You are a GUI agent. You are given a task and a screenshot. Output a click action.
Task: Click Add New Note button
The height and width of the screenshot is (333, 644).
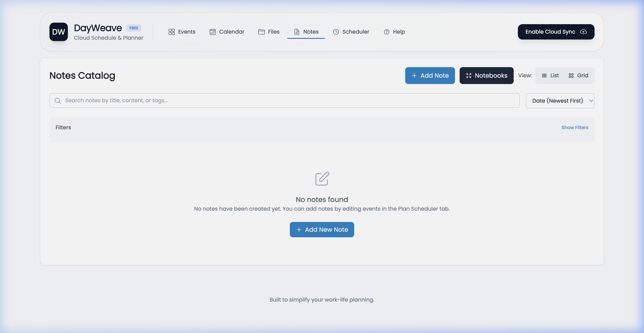(322, 229)
